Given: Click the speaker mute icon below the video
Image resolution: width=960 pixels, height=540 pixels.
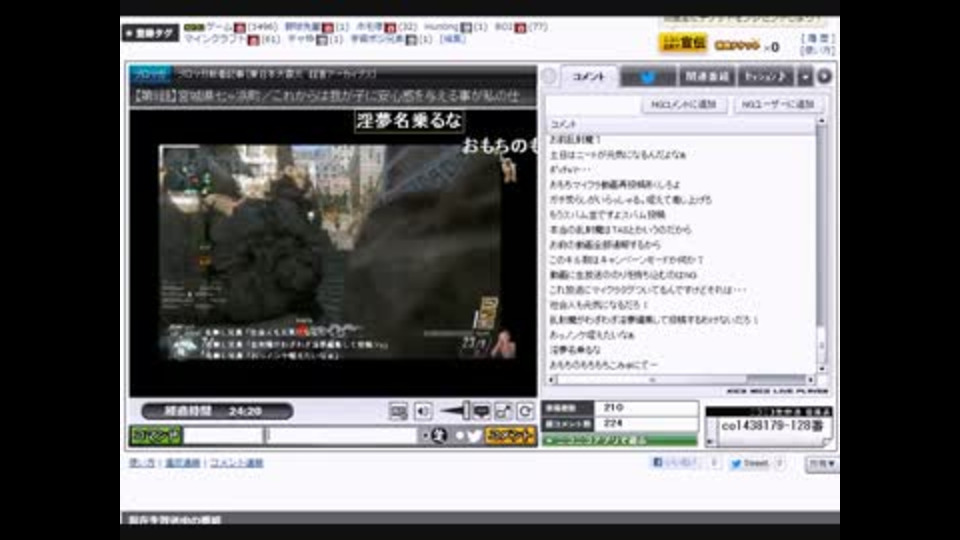Looking at the screenshot, I should coord(423,411).
